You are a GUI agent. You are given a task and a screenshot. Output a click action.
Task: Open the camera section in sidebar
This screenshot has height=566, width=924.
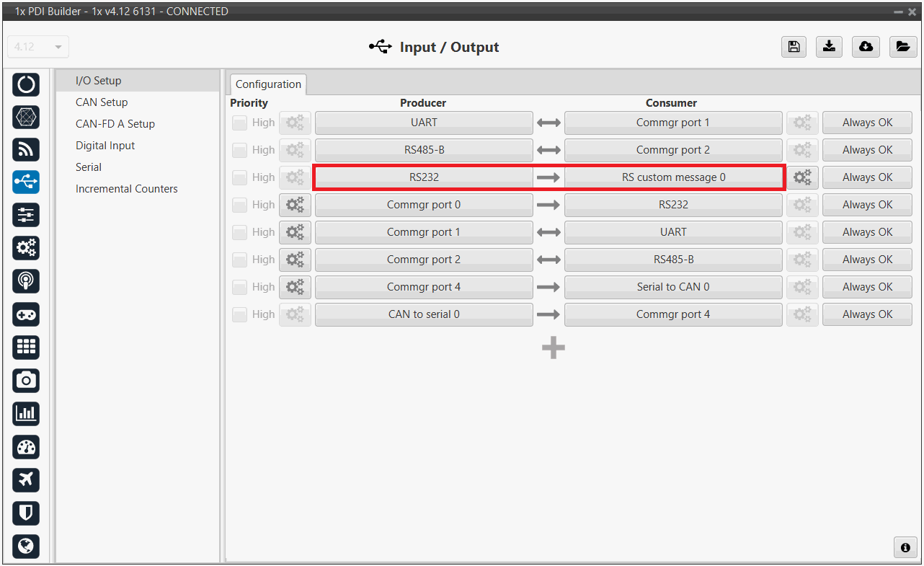pos(26,381)
